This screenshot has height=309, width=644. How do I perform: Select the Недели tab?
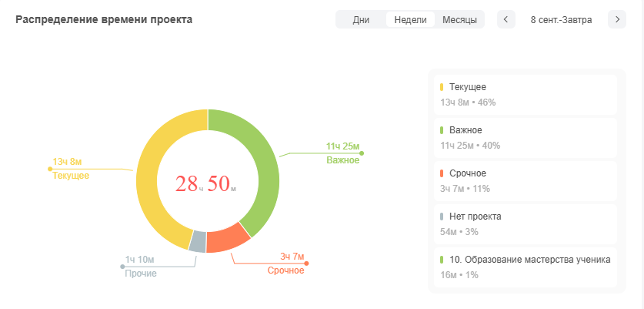click(x=410, y=19)
